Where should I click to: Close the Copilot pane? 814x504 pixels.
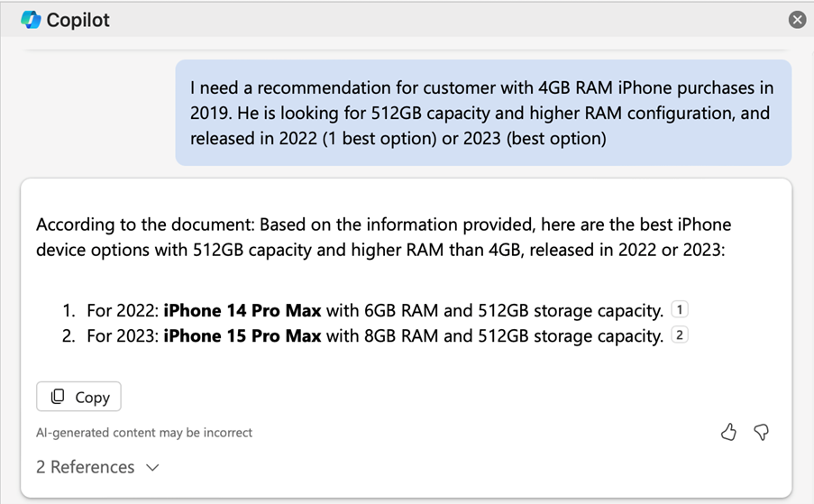point(797,20)
